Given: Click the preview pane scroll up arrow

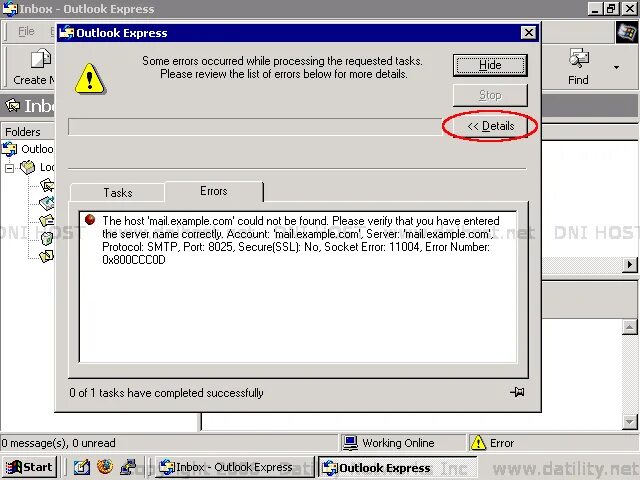Looking at the screenshot, I should point(629,327).
